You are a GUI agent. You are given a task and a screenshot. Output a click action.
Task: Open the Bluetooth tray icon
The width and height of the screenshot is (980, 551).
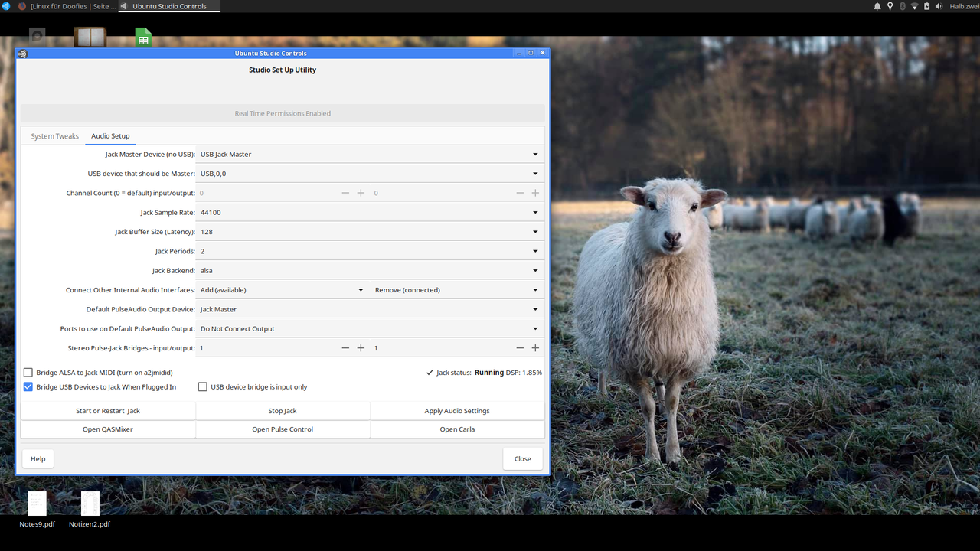click(x=902, y=6)
